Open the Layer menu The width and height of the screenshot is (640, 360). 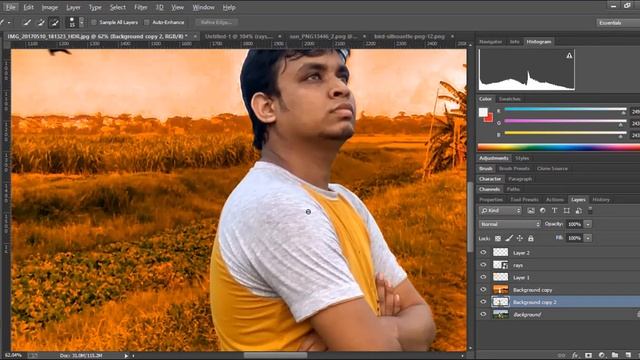(x=73, y=7)
